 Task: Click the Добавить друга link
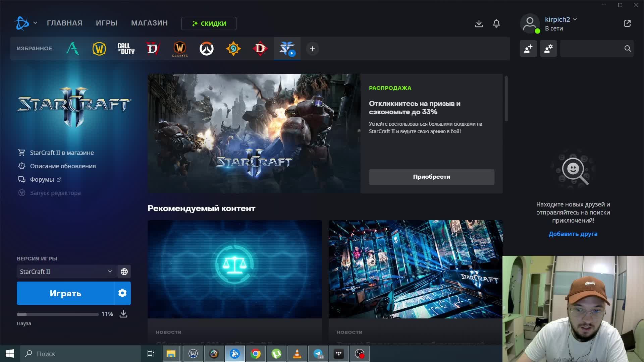(x=573, y=234)
